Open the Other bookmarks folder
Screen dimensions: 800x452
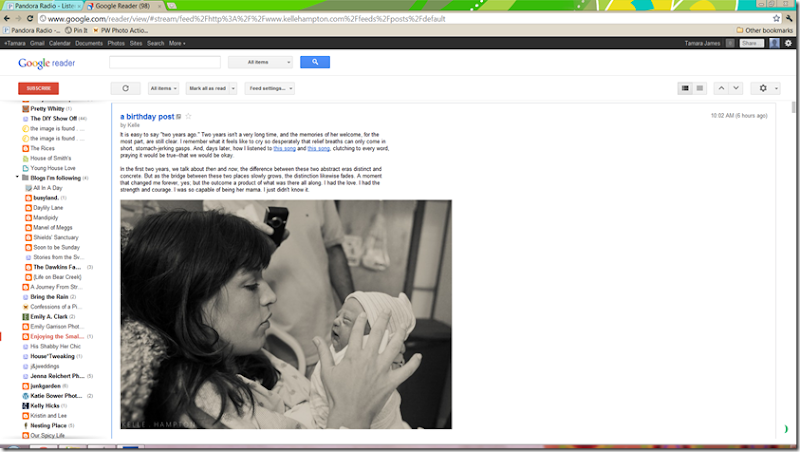pos(764,31)
